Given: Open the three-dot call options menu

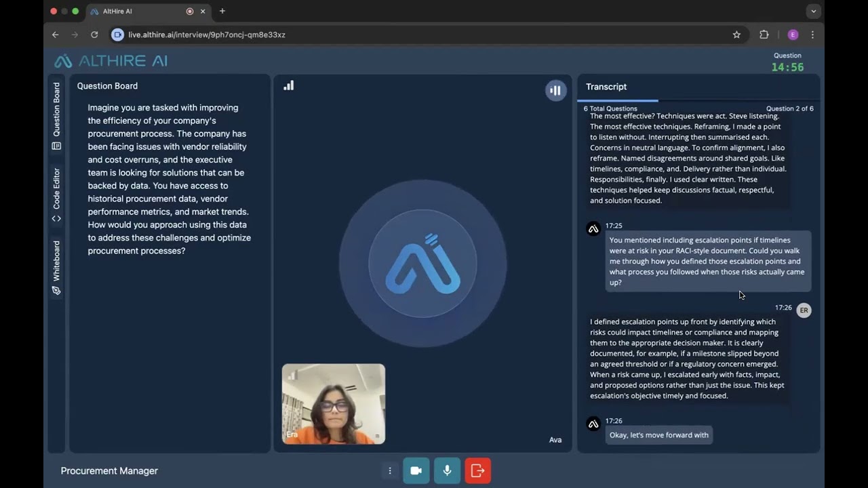Looking at the screenshot, I should [389, 470].
